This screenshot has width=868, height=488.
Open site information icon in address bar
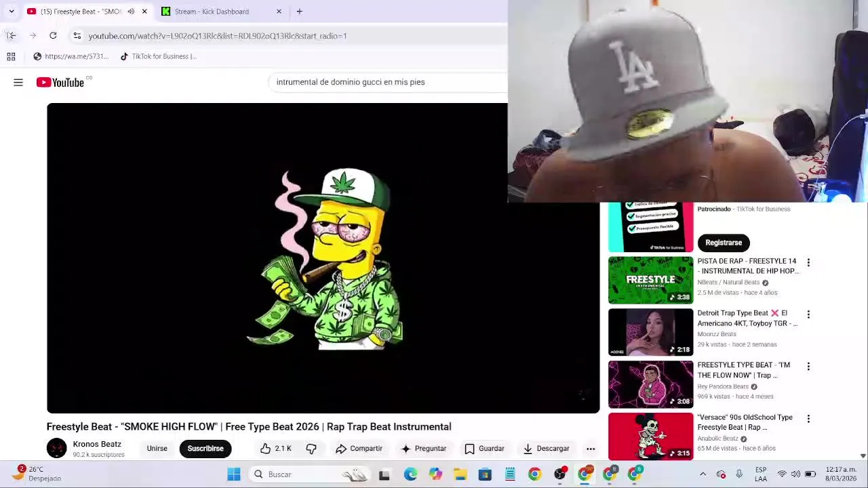pyautogui.click(x=77, y=36)
